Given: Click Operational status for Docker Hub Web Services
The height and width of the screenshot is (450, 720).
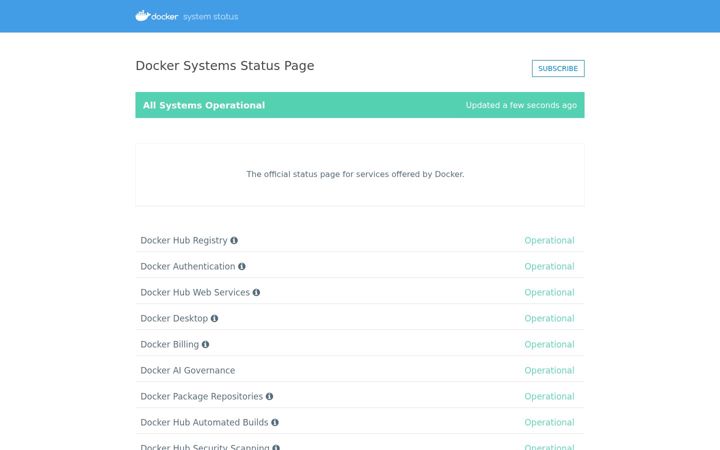Looking at the screenshot, I should pos(549,292).
